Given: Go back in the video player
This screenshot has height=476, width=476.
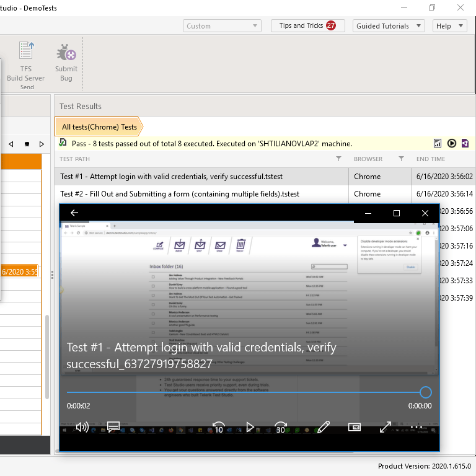Looking at the screenshot, I should click(74, 213).
